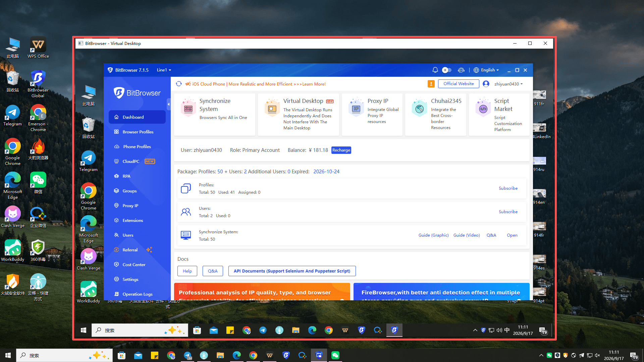This screenshot has height=362, width=644.
Task: Click Q&A link in Synchronize System row
Action: (491, 235)
